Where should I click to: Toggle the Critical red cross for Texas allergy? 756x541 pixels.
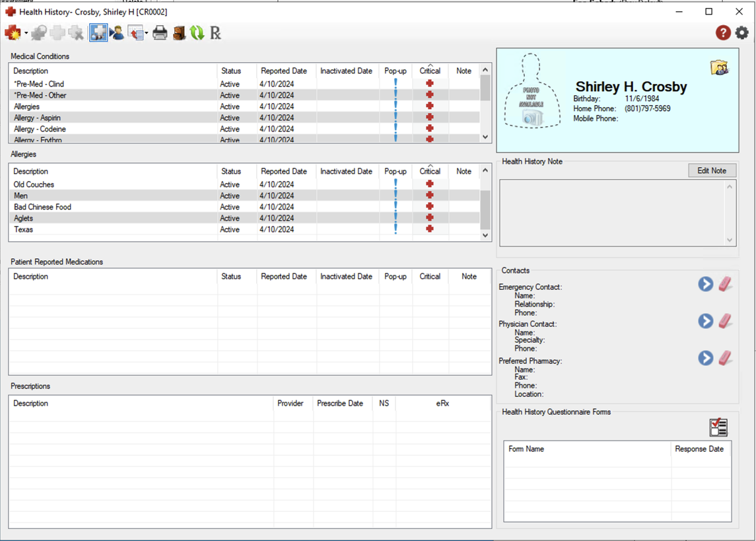(430, 229)
